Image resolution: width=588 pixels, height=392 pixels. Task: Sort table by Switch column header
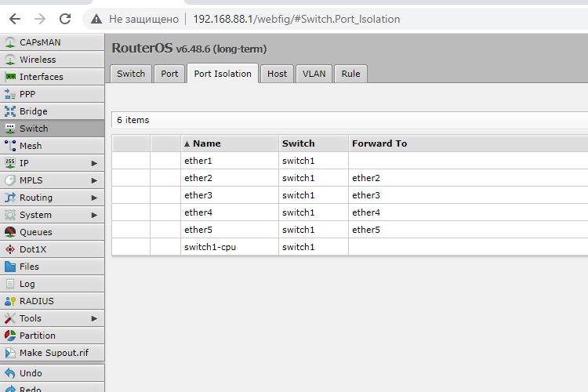pos(314,143)
